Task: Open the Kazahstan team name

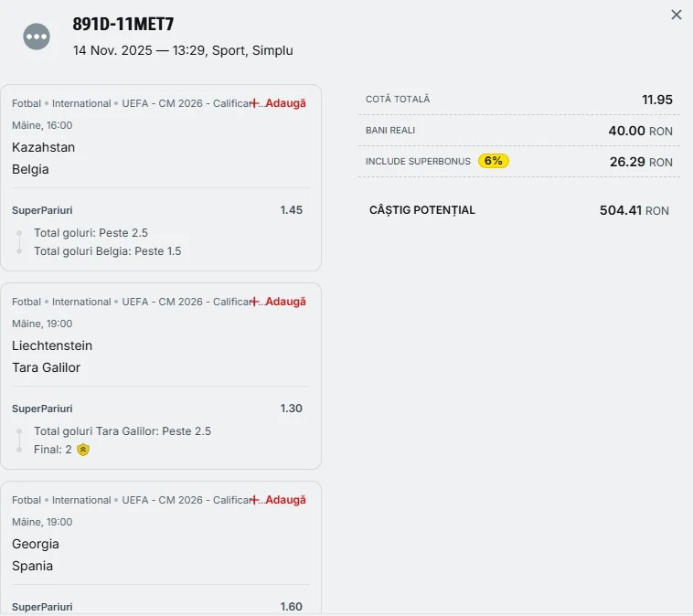Action: (x=44, y=147)
